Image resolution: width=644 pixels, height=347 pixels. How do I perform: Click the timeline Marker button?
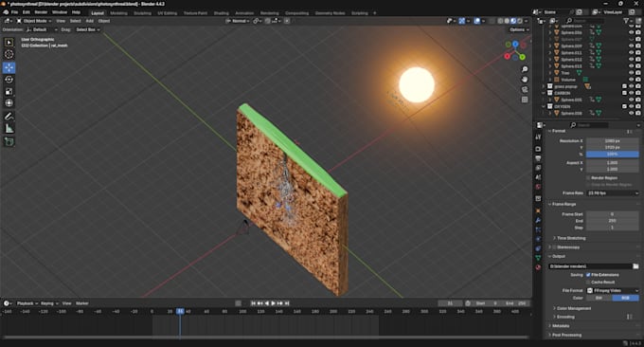pos(81,303)
